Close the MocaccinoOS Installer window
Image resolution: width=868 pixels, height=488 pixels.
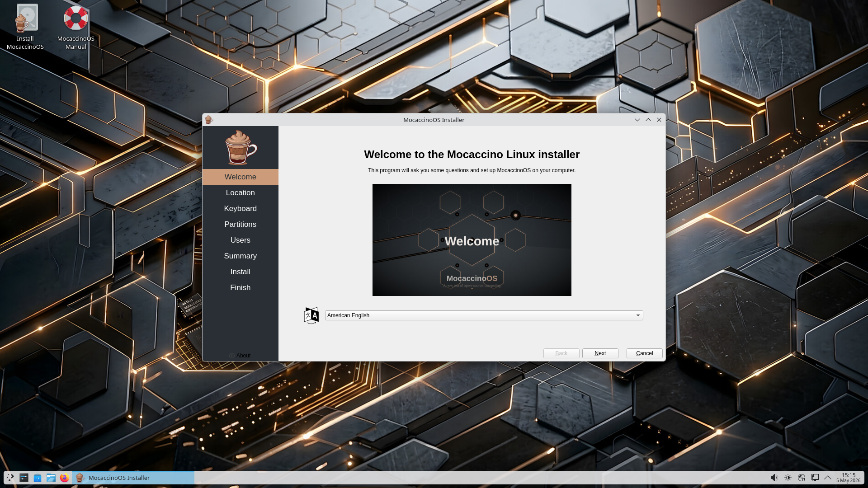[659, 120]
